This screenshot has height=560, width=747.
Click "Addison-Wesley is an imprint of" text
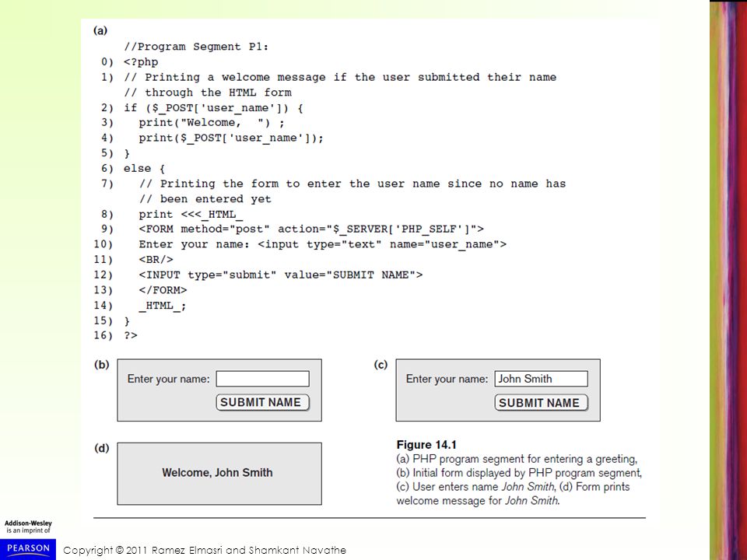click(x=28, y=527)
